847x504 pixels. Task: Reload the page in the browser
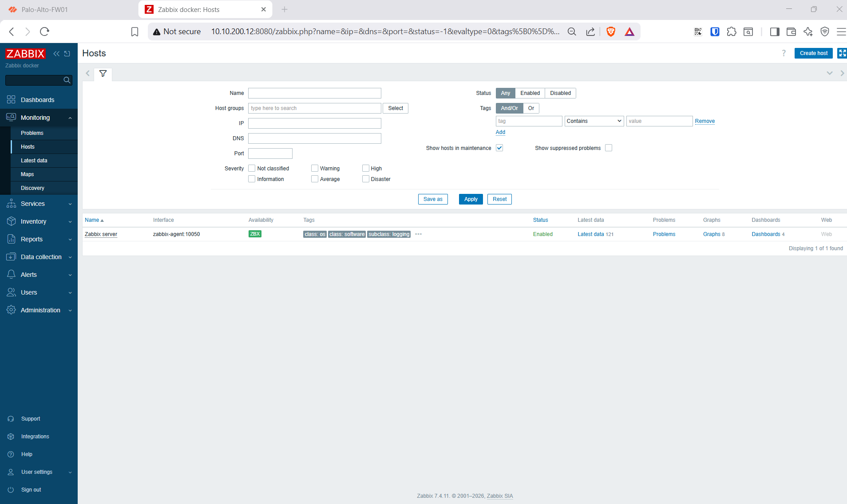coord(44,31)
